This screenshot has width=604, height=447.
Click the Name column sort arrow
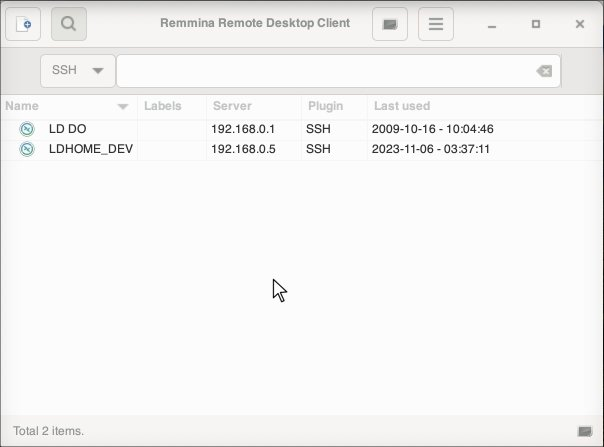[x=123, y=107]
